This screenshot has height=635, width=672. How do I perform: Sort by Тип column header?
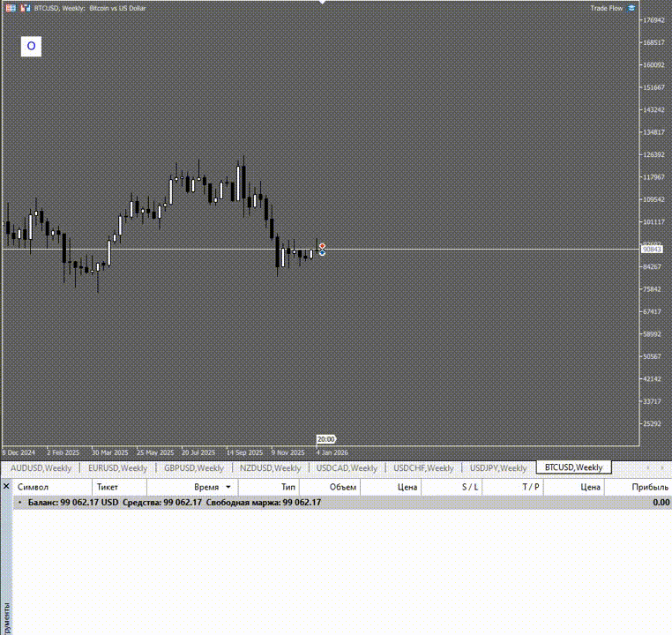point(269,487)
